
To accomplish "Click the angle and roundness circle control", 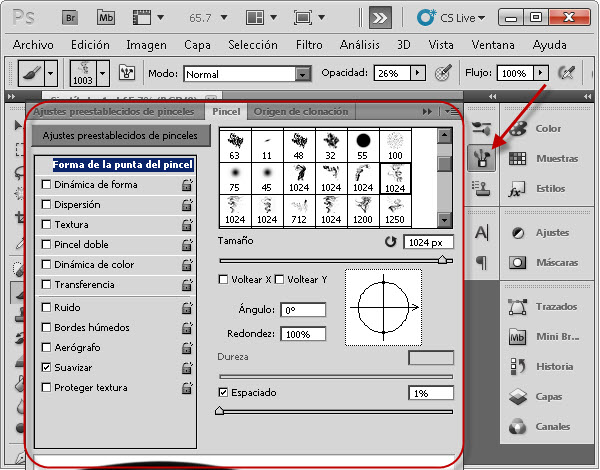I will [x=383, y=307].
